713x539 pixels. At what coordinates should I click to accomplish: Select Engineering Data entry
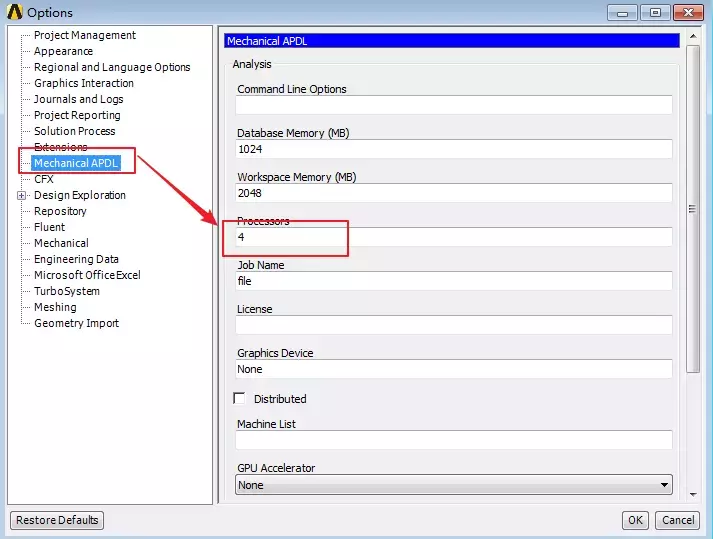[76, 259]
